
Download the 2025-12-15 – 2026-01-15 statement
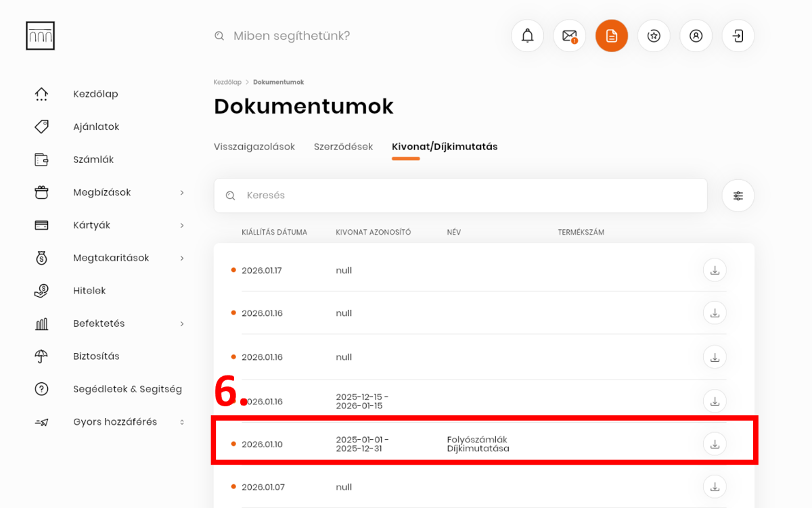[715, 401]
